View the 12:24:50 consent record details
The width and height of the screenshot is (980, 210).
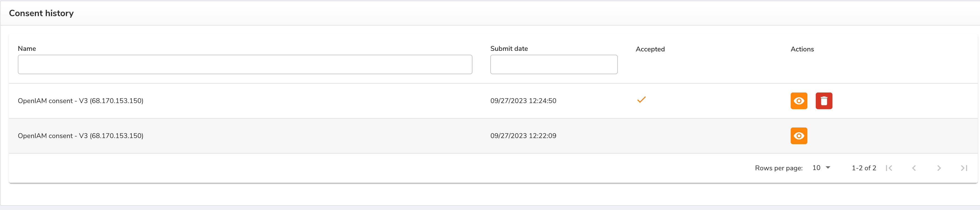tap(798, 101)
